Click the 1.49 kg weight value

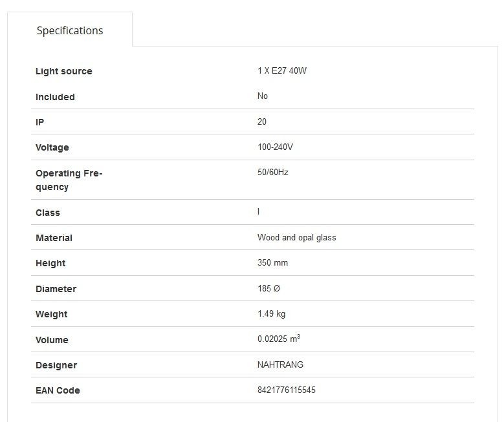(271, 314)
